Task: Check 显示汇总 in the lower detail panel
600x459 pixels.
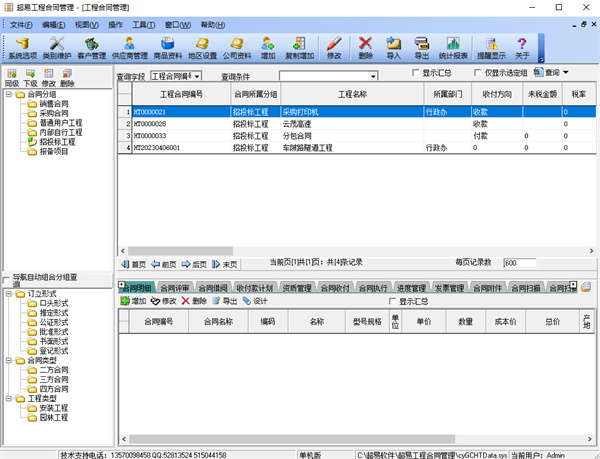Action: click(x=393, y=301)
